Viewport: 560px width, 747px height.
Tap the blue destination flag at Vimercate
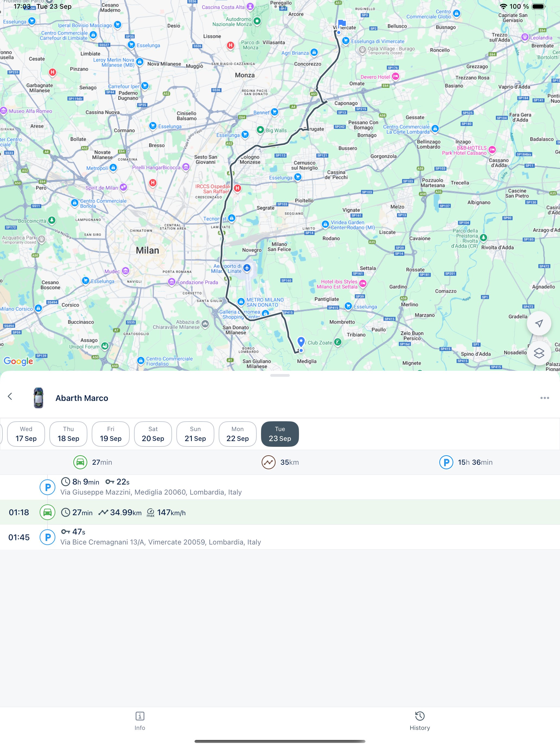click(341, 24)
